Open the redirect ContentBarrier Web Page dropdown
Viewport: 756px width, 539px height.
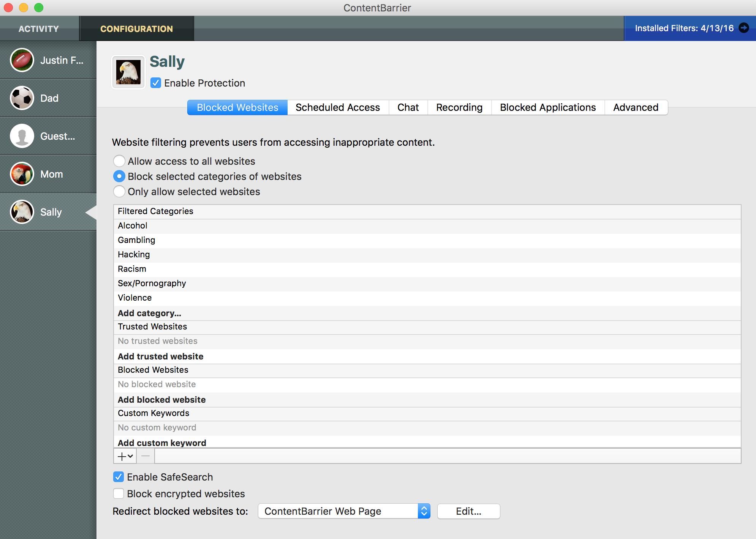[344, 511]
